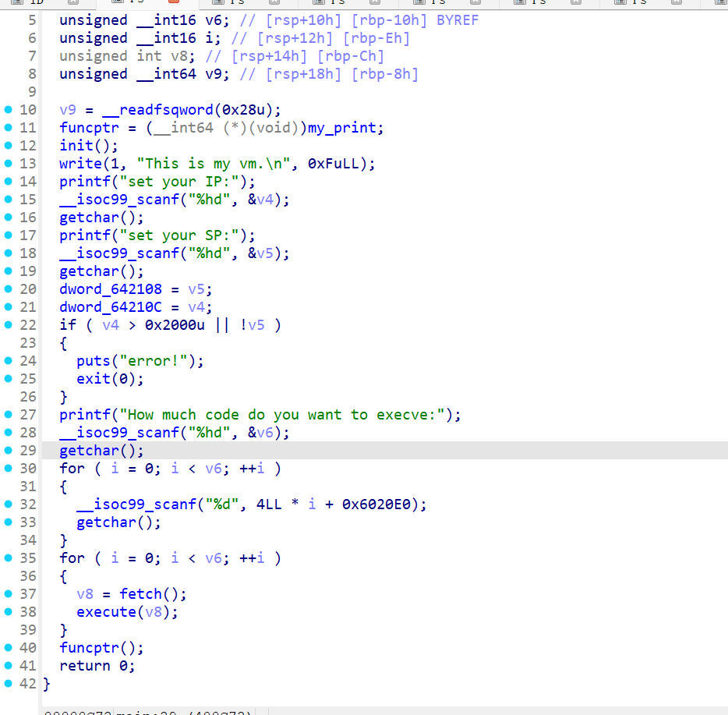
Task: Toggle the breakpoint marker on line 38
Action: 8,612
